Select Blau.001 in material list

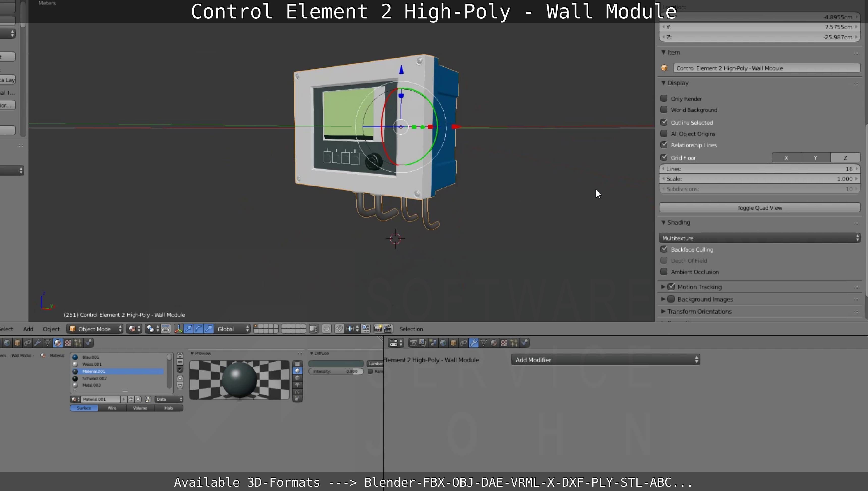118,357
